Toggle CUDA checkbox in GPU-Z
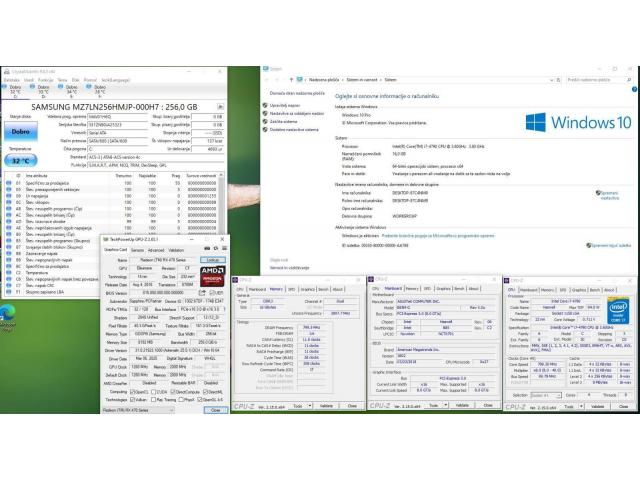Image resolution: width=640 pixels, height=480 pixels. pyautogui.click(x=153, y=392)
